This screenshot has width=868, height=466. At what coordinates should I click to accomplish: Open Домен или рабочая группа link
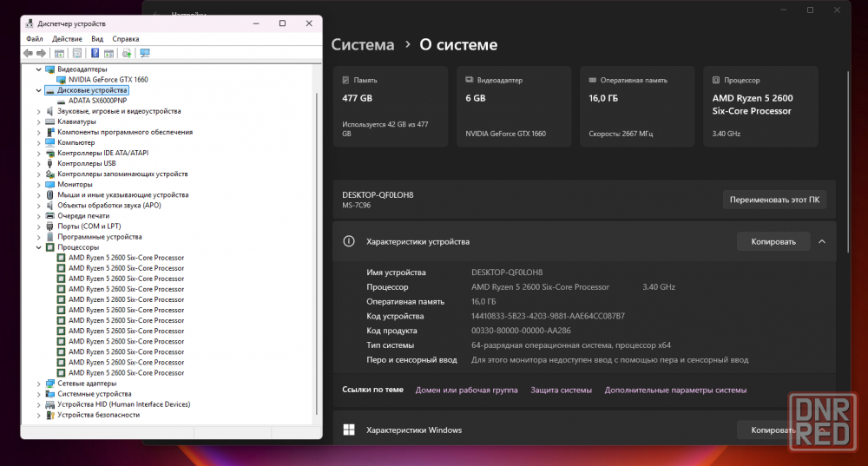pos(467,390)
